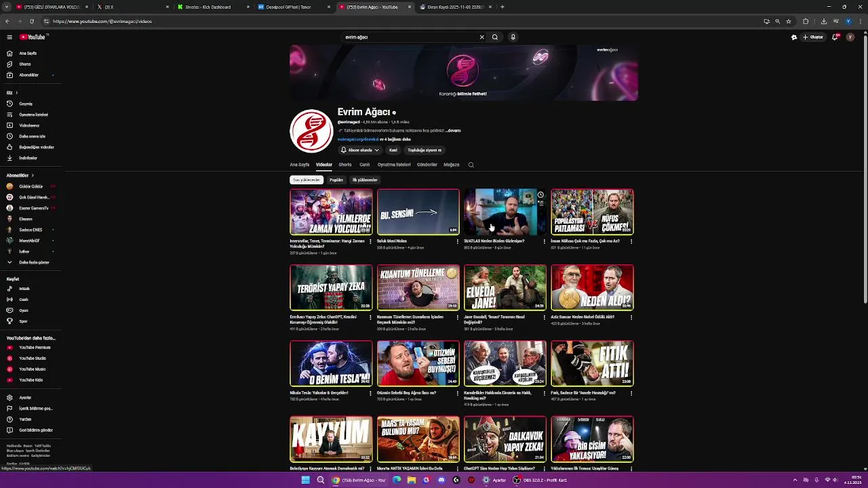Open FILMLERDE ZAMAN YOLCULUĞU video thumbnail
Image resolution: width=868 pixels, height=488 pixels.
click(331, 212)
